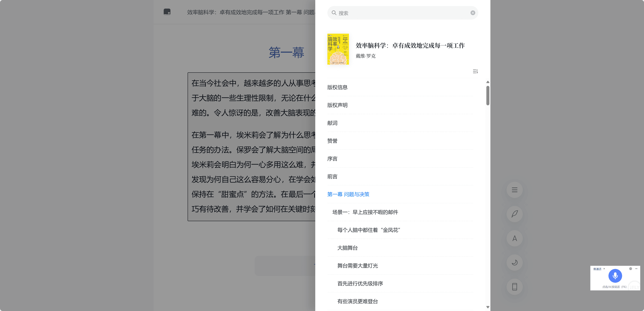This screenshot has height=311, width=644.
Task: Reverse the chapter list sort order
Action: 475,72
